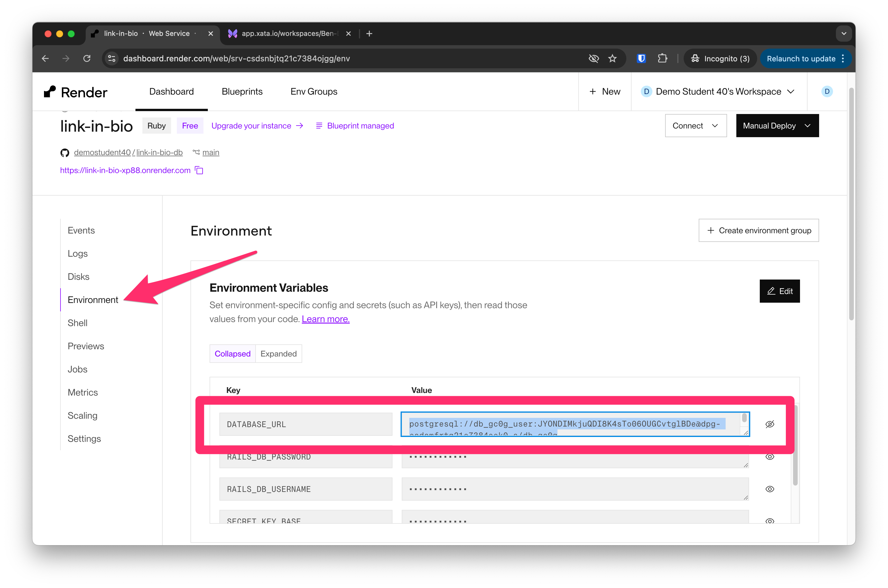Screen dimensions: 888x588
Task: Click the tracking protection eye icon in address bar
Action: click(594, 58)
